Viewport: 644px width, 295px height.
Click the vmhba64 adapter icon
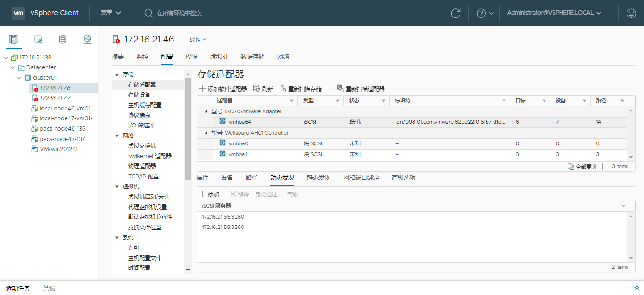[223, 121]
